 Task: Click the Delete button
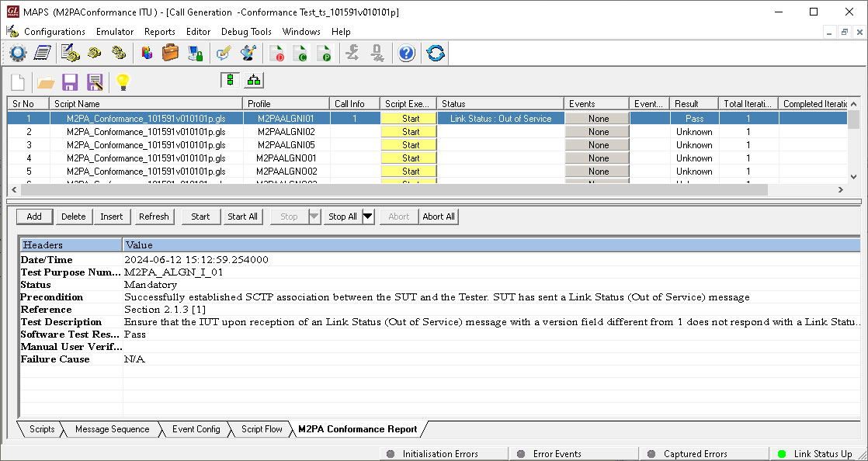(x=74, y=217)
